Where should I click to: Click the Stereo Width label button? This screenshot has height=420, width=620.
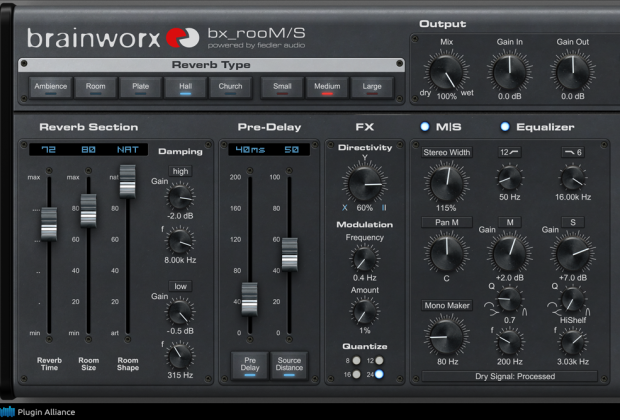(x=447, y=153)
